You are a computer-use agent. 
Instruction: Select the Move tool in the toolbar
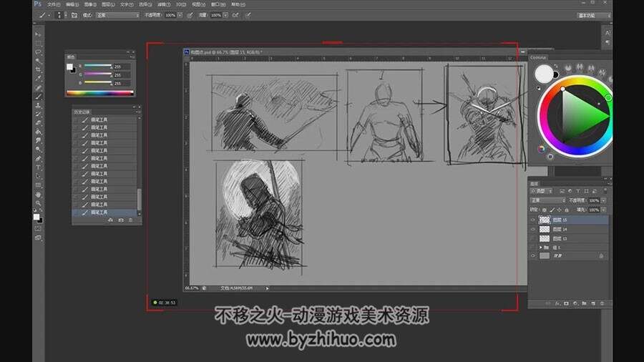coord(38,34)
